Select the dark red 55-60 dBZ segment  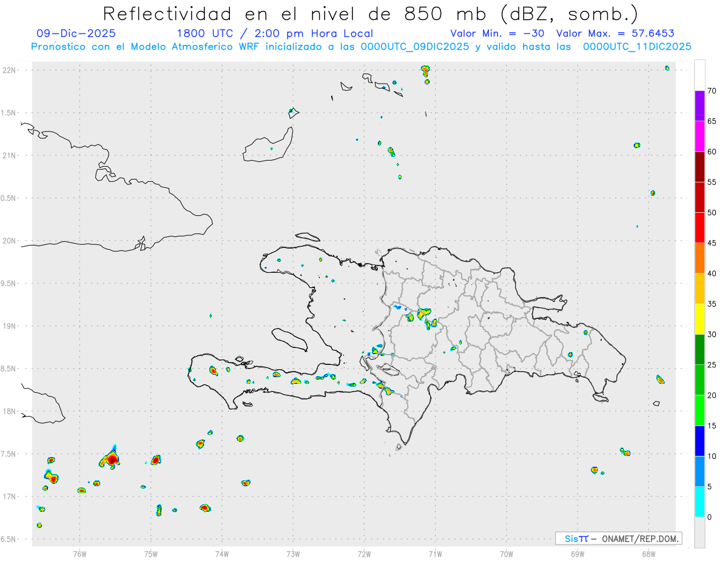[x=699, y=167]
